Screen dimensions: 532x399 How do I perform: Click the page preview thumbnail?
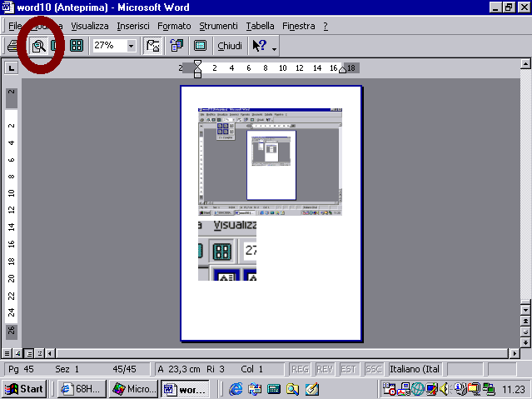pyautogui.click(x=271, y=213)
